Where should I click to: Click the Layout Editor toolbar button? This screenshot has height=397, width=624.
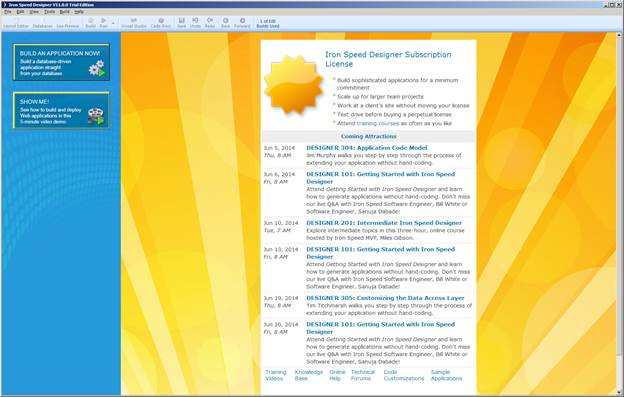pos(16,23)
